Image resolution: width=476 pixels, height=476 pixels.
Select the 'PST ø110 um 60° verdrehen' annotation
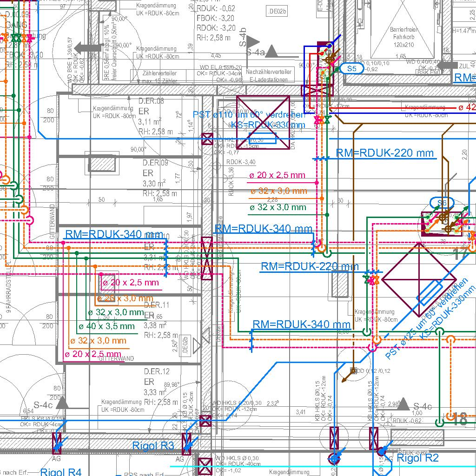click(x=249, y=115)
